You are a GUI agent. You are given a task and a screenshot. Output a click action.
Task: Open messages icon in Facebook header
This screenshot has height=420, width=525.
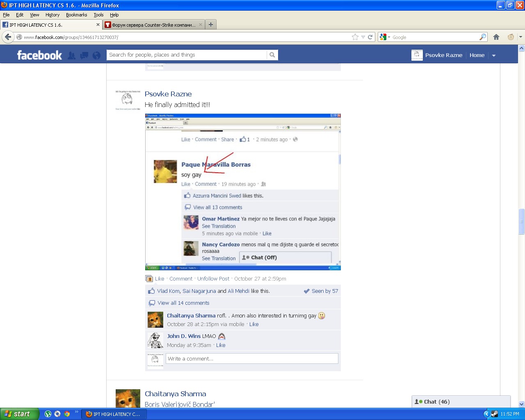pos(84,55)
